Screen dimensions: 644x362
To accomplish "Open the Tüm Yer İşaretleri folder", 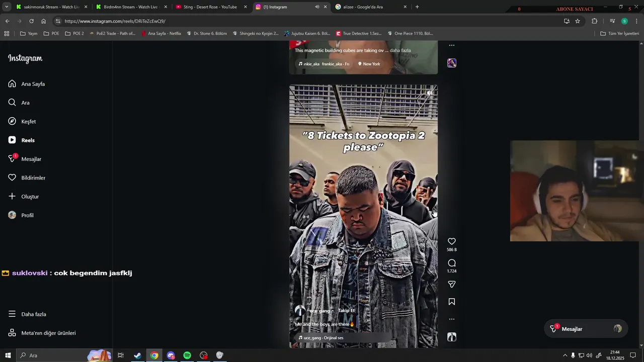I will point(620,34).
